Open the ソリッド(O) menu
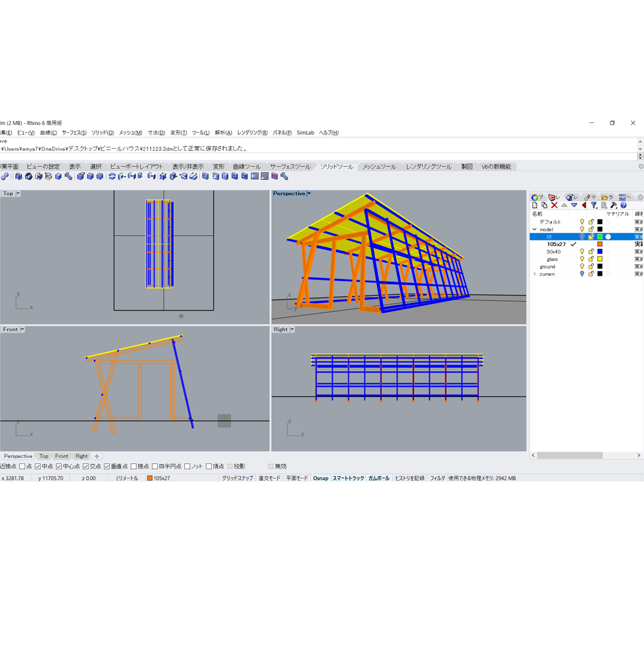 click(102, 133)
